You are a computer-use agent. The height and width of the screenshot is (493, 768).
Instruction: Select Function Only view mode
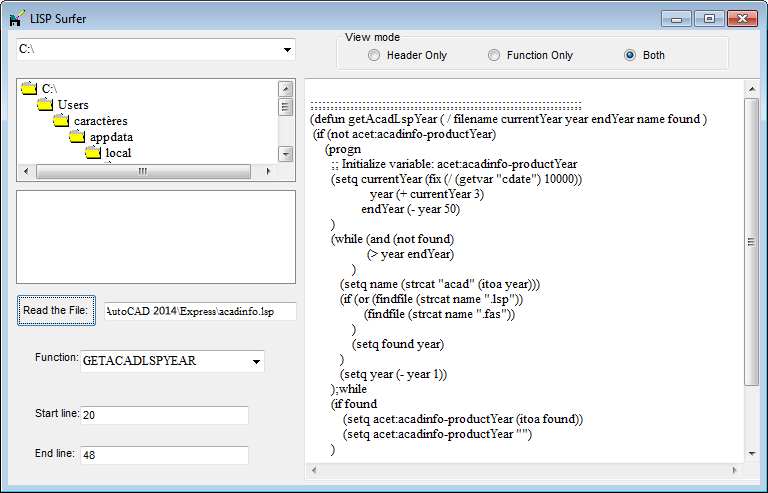[x=494, y=55]
